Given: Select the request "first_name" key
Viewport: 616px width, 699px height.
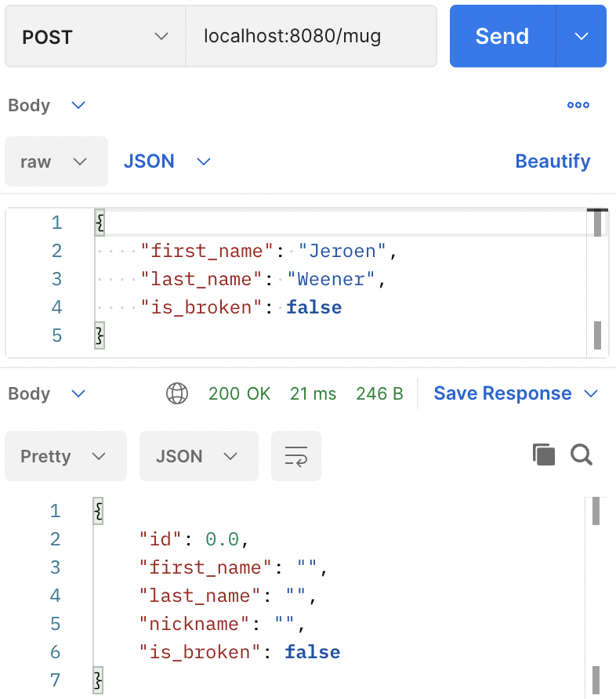Looking at the screenshot, I should (x=207, y=251).
